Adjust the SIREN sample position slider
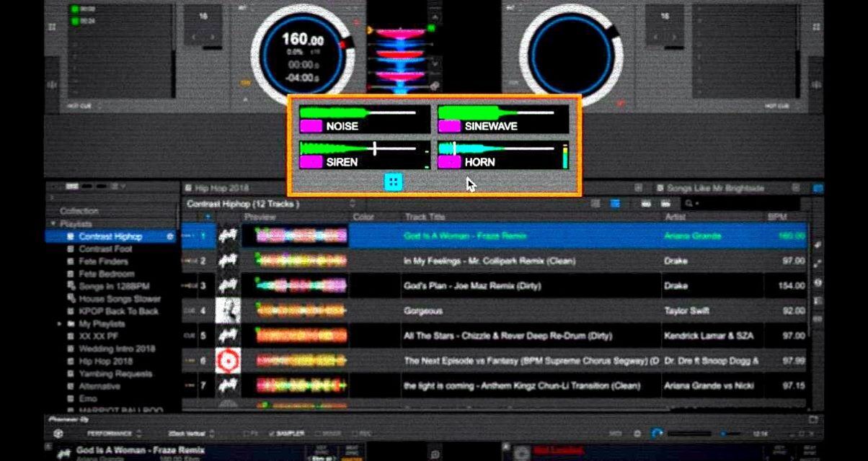Viewport: 868px width, 461px height. tap(375, 148)
